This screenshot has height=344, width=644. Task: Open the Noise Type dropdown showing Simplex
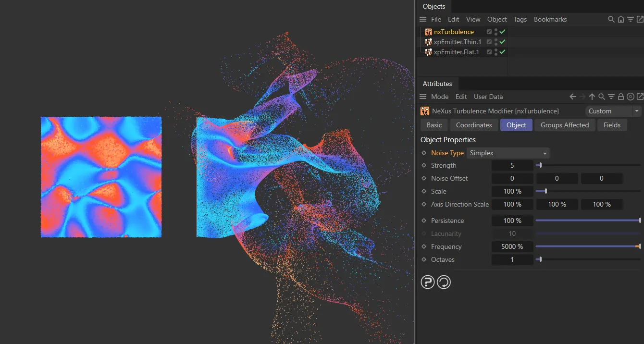[508, 153]
